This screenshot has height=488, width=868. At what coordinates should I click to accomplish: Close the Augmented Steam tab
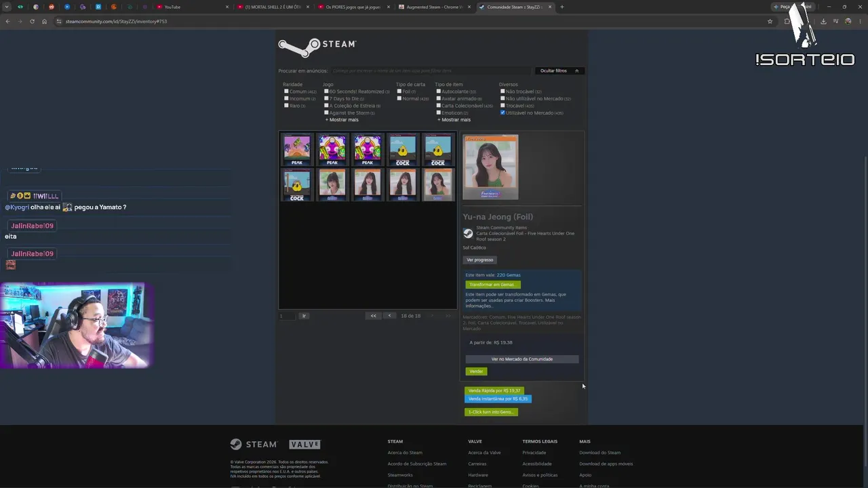(469, 7)
